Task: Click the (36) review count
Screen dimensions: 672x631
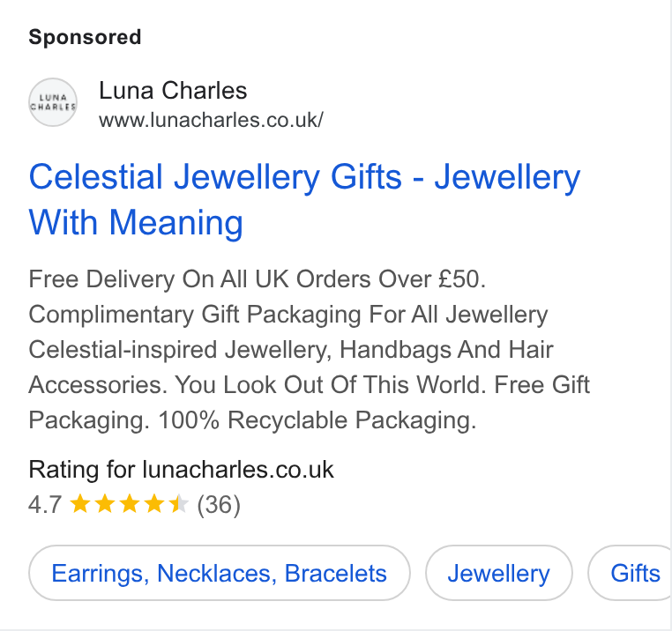Action: [x=219, y=505]
